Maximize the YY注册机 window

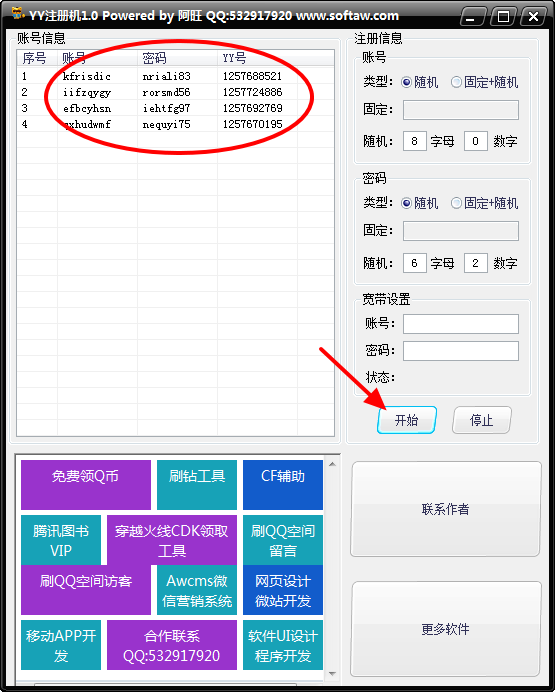click(x=503, y=17)
